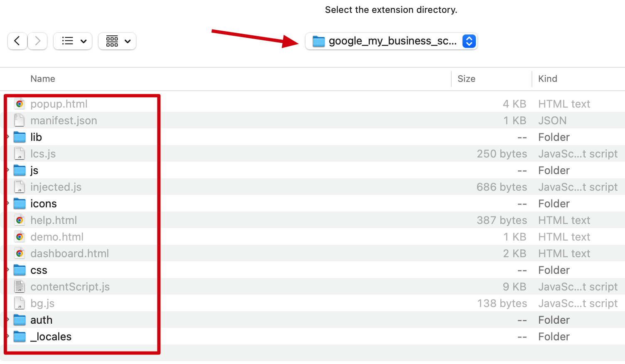Select the injected.js file row
Viewport: 625px width, 364px height.
[56, 187]
